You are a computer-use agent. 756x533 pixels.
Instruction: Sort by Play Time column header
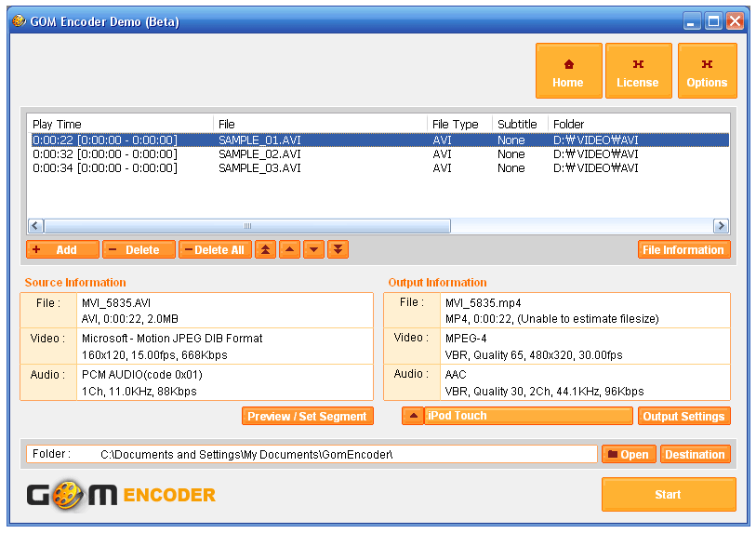click(x=120, y=124)
